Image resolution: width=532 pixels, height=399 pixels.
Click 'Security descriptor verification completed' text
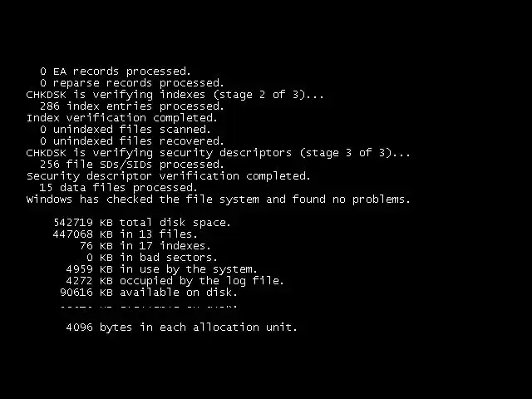tap(169, 176)
